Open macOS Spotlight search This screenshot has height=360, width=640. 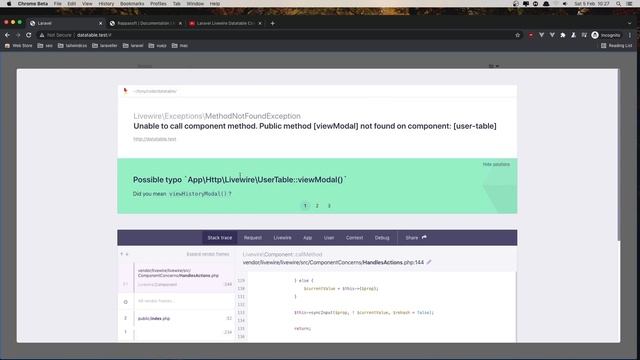point(619,4)
